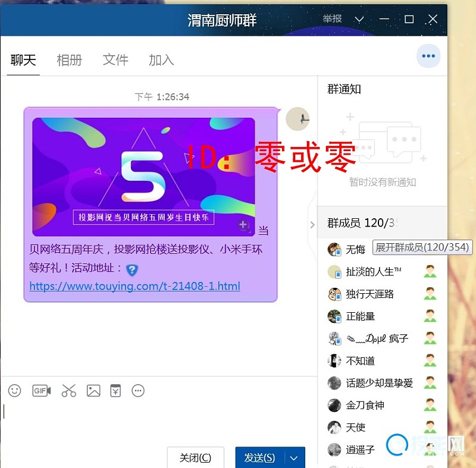Click the avatar of 话题少却是挚爱
476x468 pixels.
334,383
